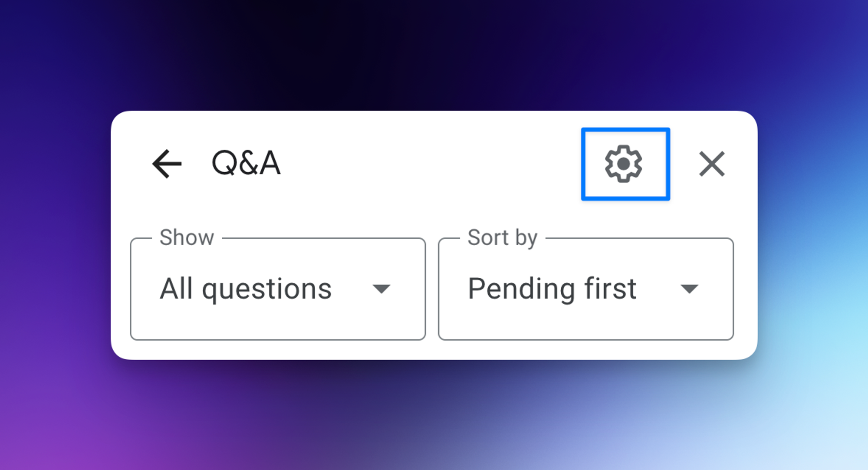This screenshot has height=470, width=868.
Task: Go back using the left arrow
Action: pyautogui.click(x=167, y=164)
